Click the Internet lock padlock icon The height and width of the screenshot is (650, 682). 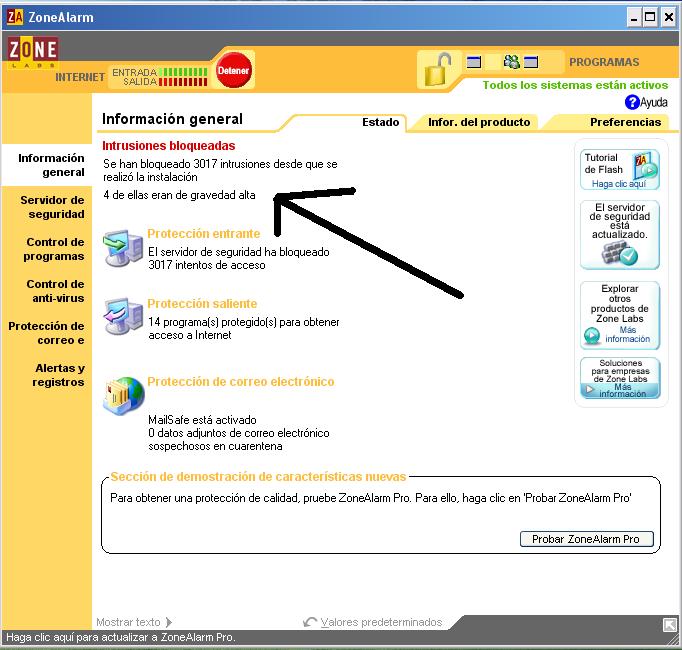click(437, 69)
